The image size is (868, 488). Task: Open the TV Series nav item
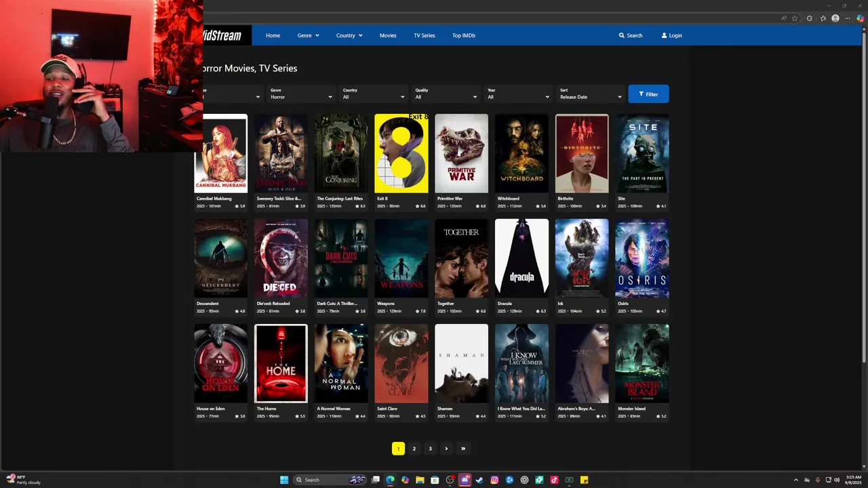coord(425,35)
